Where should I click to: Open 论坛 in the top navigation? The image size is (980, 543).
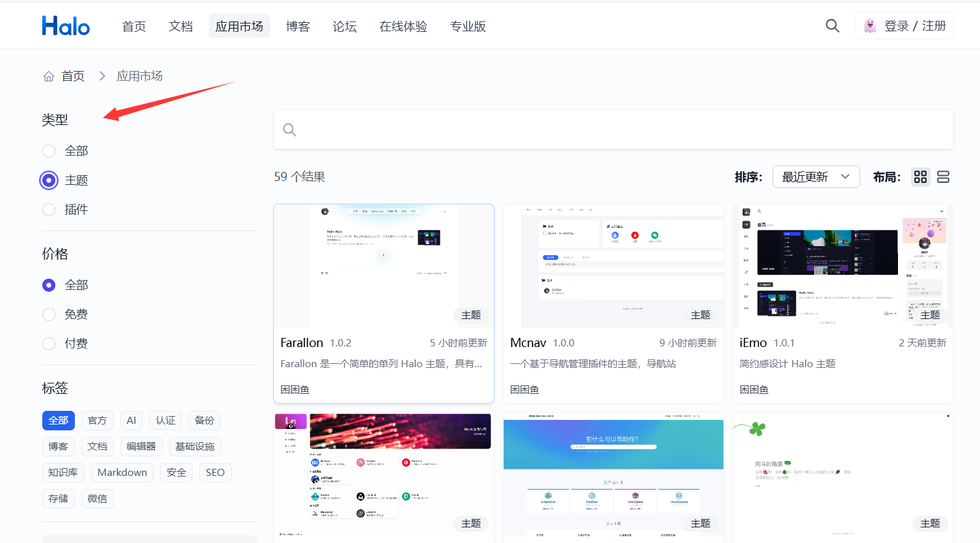[x=345, y=26]
